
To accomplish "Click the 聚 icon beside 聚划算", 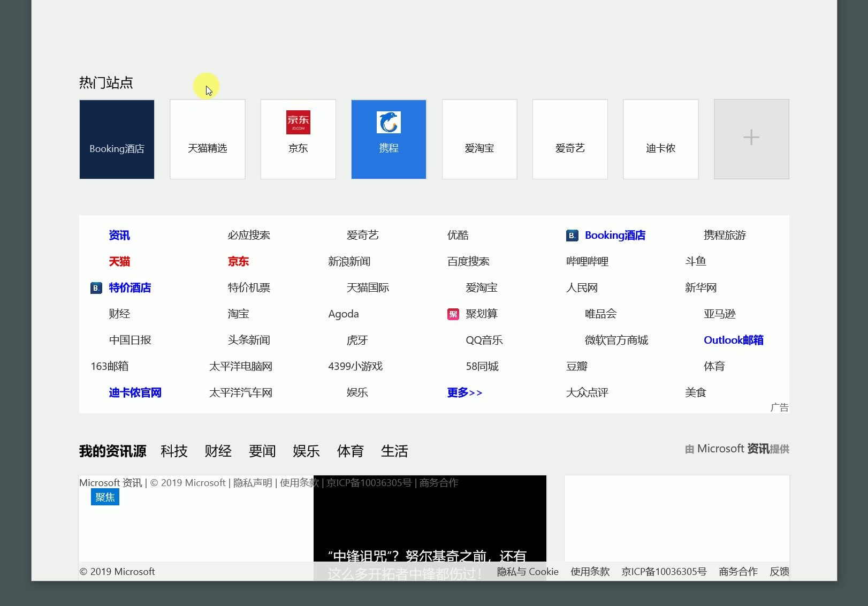I will 453,314.
